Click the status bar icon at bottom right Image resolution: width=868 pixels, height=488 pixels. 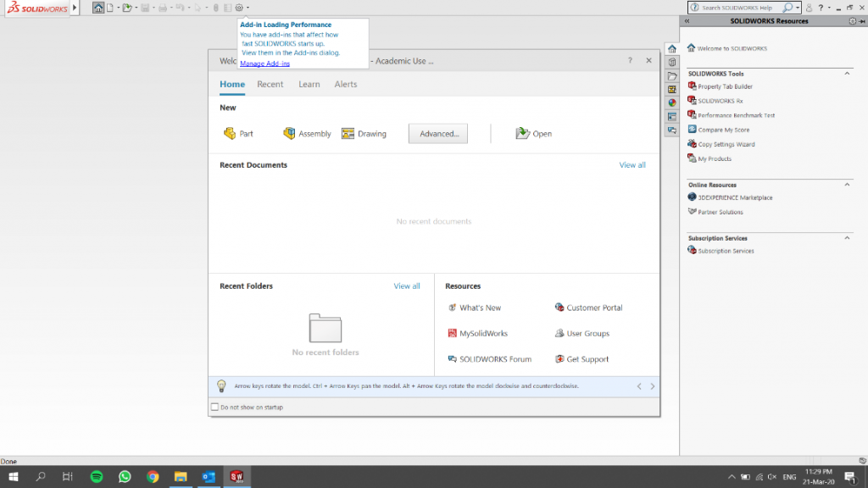click(x=862, y=460)
